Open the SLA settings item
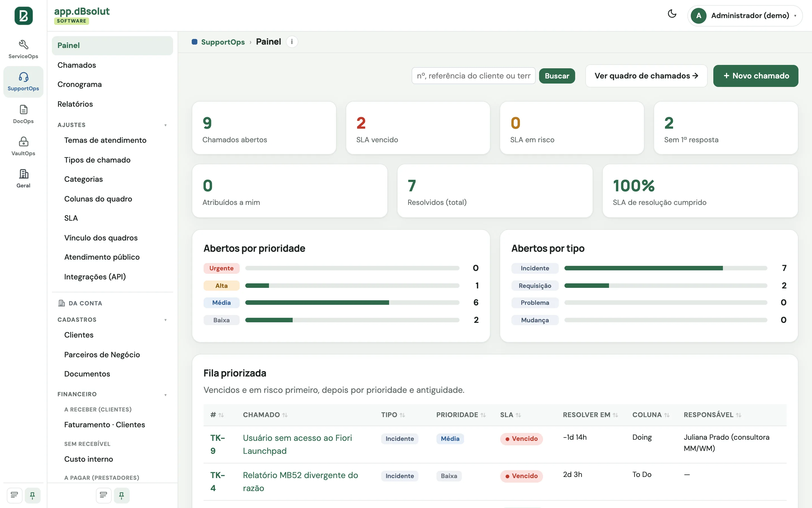This screenshot has height=508, width=812. 115,218
